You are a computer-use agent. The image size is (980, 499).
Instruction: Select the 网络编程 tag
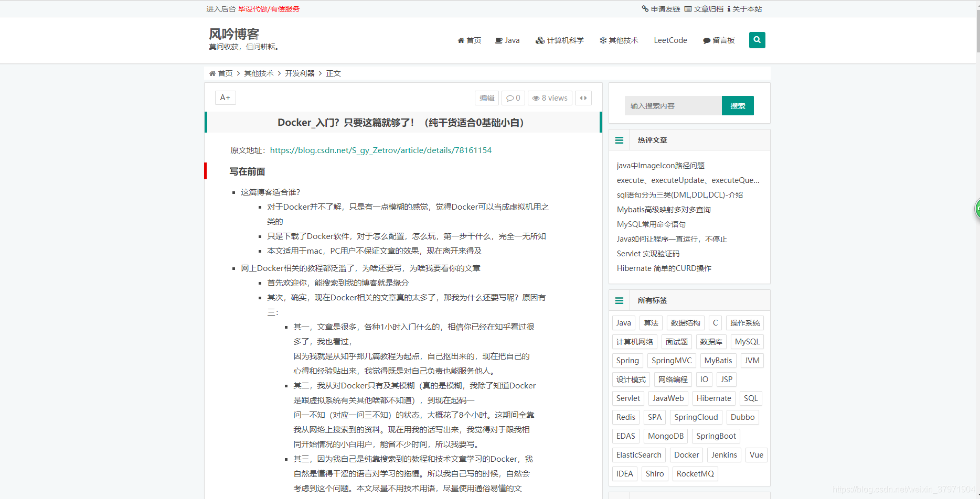coord(673,379)
